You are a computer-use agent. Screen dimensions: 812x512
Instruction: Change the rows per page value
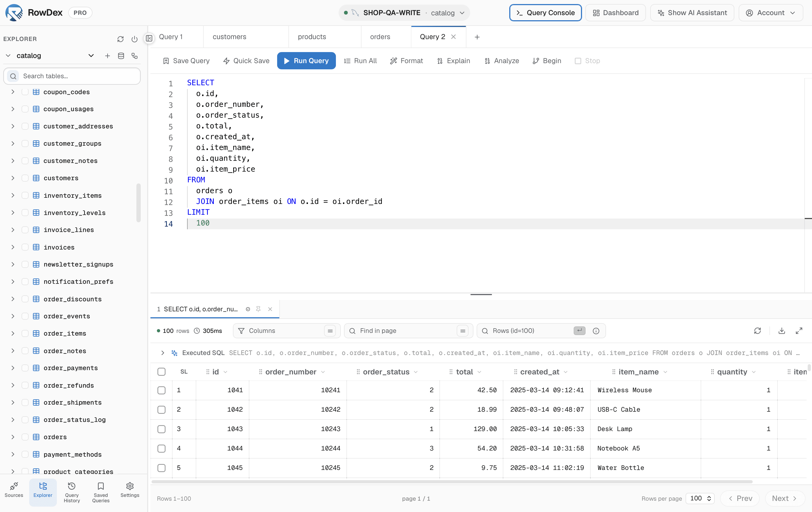click(700, 498)
